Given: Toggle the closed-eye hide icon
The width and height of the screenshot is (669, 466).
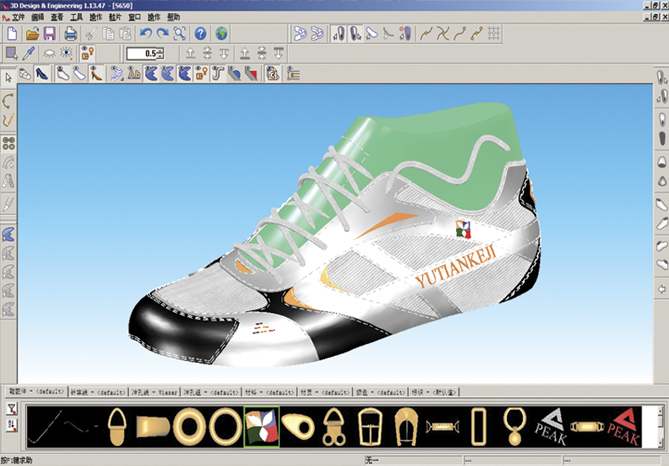Looking at the screenshot, I should (49, 53).
